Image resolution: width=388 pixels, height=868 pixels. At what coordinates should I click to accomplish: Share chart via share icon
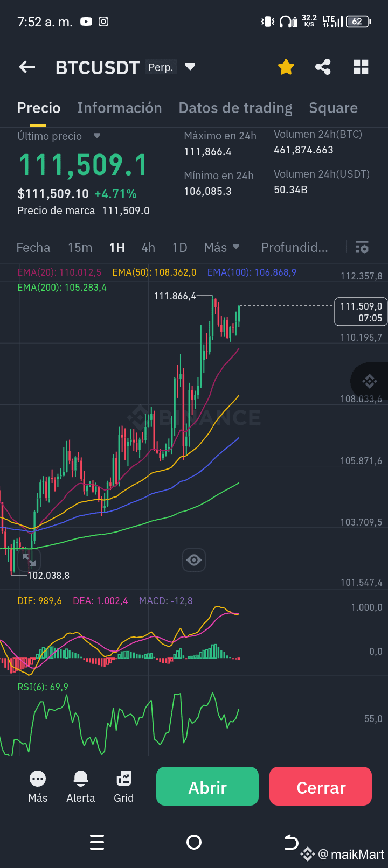323,67
